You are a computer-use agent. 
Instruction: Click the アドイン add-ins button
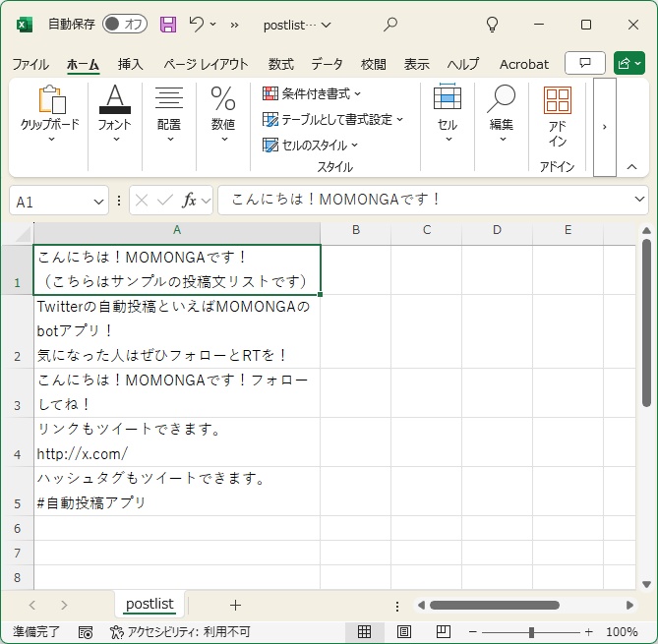558,117
